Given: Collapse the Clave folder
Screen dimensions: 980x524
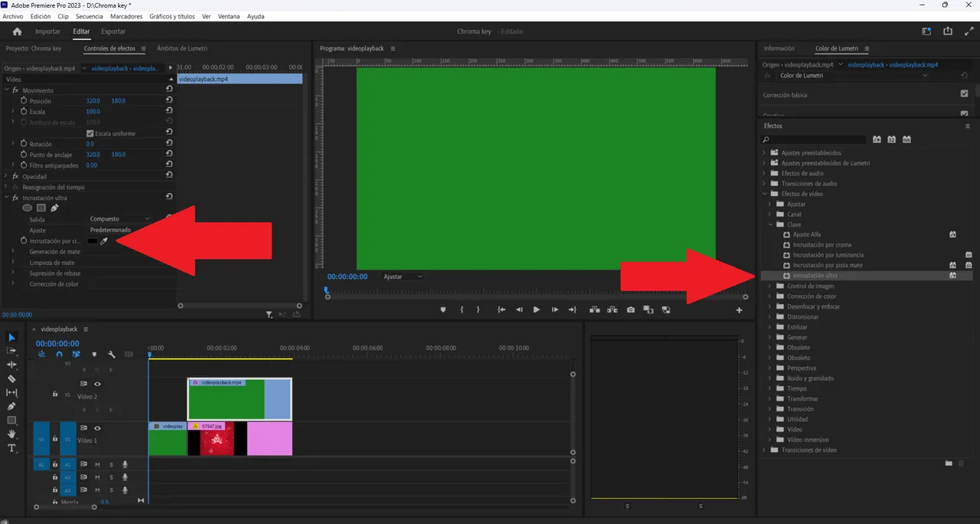Looking at the screenshot, I should click(x=770, y=224).
